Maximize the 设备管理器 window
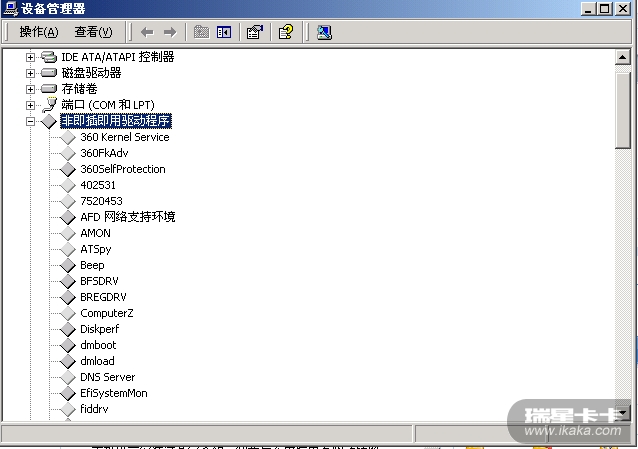The image size is (638, 449). coord(605,9)
